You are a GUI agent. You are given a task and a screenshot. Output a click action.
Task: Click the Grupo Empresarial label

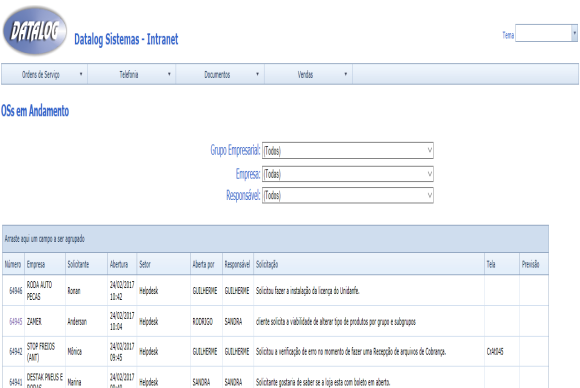235,150
